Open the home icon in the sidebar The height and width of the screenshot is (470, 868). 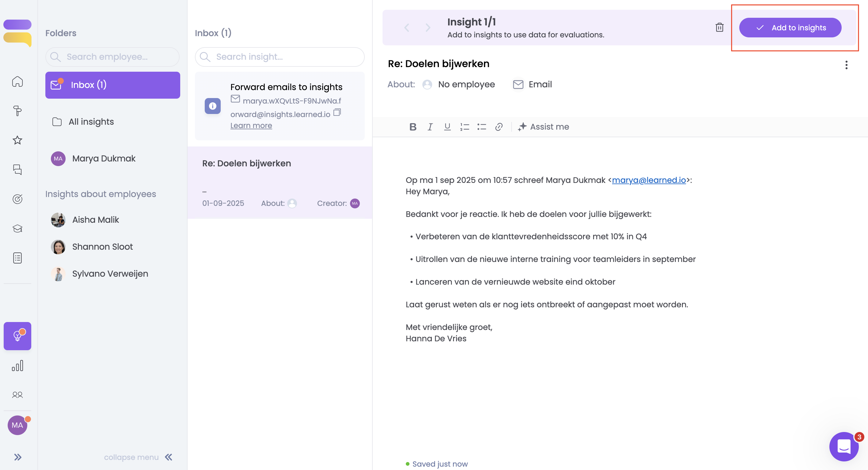point(17,81)
